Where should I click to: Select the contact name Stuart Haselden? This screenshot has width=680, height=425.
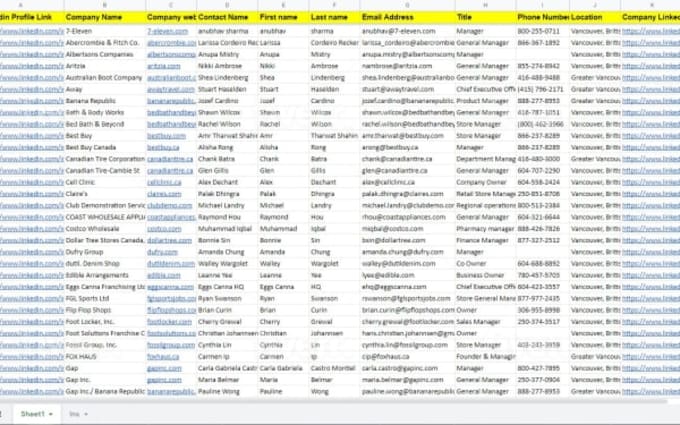tap(227, 89)
